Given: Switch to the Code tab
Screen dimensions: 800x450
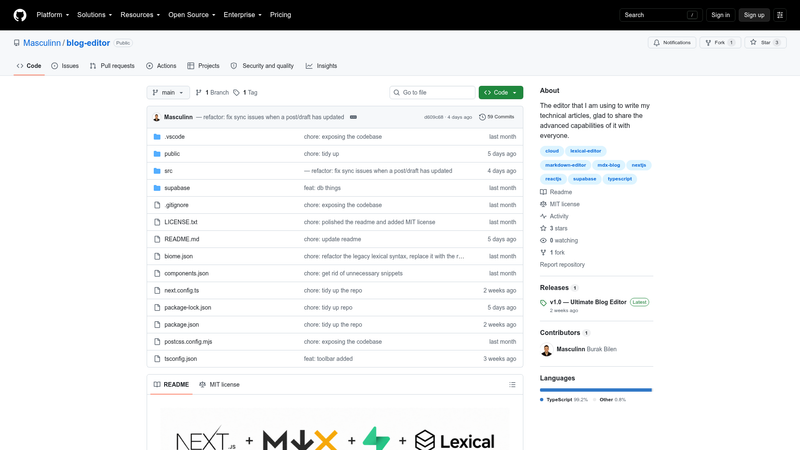Looking at the screenshot, I should pyautogui.click(x=29, y=66).
